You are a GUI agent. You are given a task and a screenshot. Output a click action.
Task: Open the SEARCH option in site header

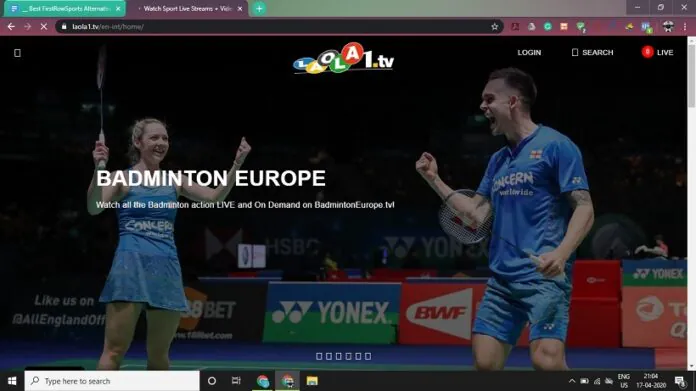(593, 52)
